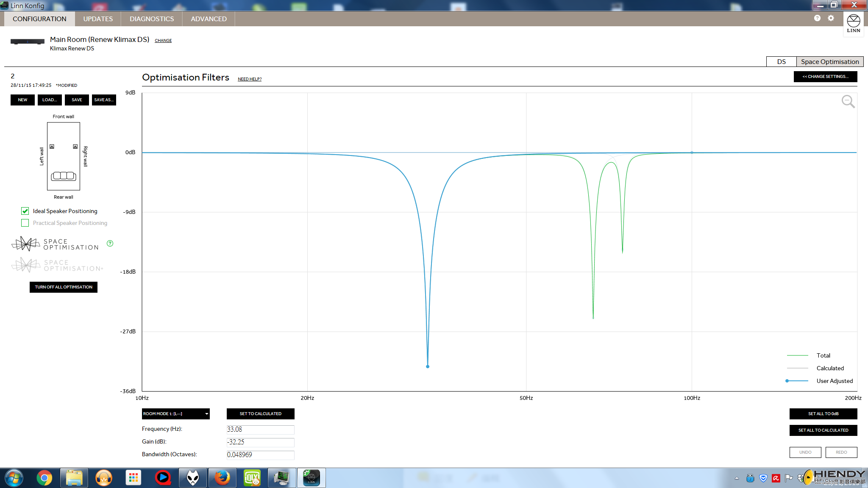Open the settings gear icon
The width and height of the screenshot is (868, 488).
click(831, 18)
